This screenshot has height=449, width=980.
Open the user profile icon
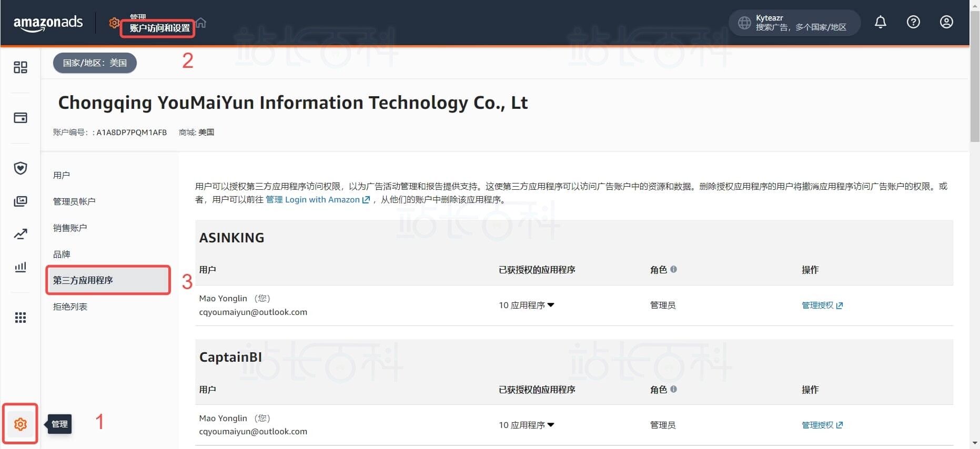coord(946,22)
